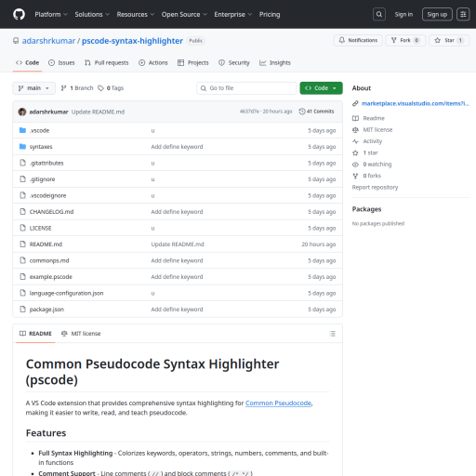Open the 41 Commits history

(x=316, y=112)
